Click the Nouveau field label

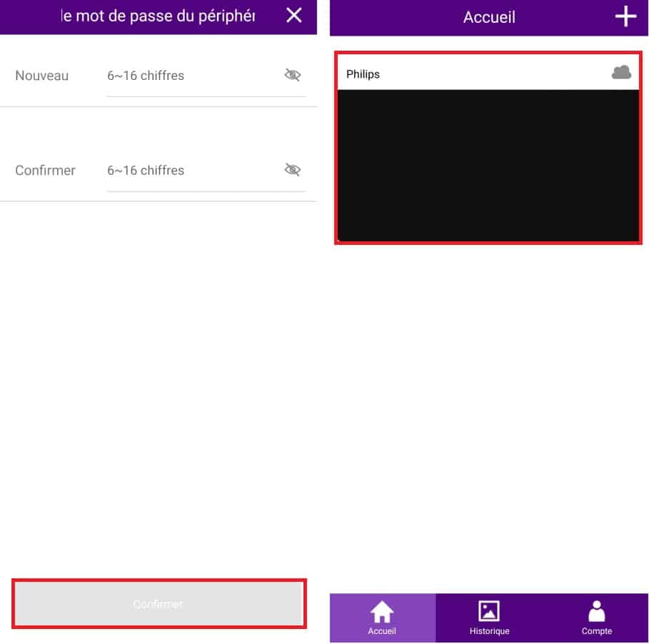[42, 76]
